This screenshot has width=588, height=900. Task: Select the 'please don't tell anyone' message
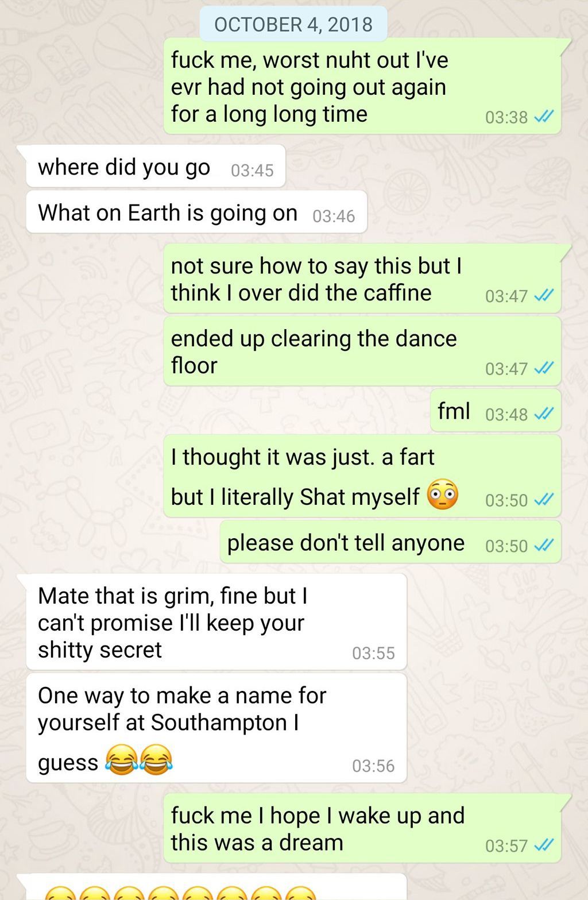(x=390, y=542)
